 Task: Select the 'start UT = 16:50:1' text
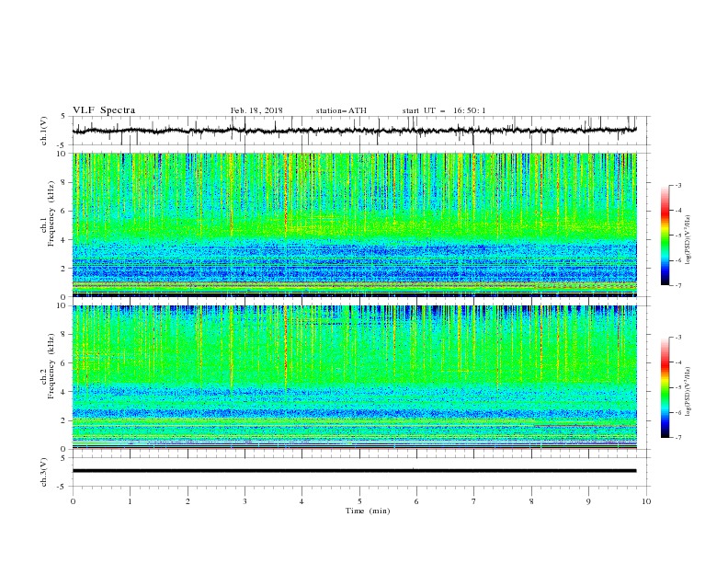[444, 110]
